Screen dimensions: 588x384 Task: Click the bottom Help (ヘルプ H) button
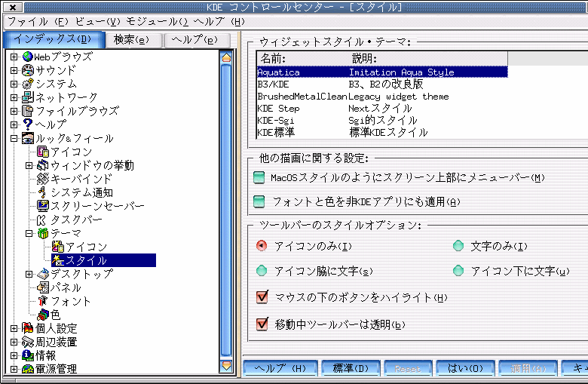click(x=280, y=368)
